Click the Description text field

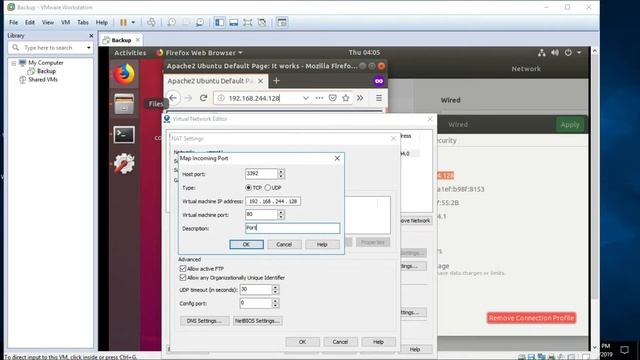(x=293, y=228)
